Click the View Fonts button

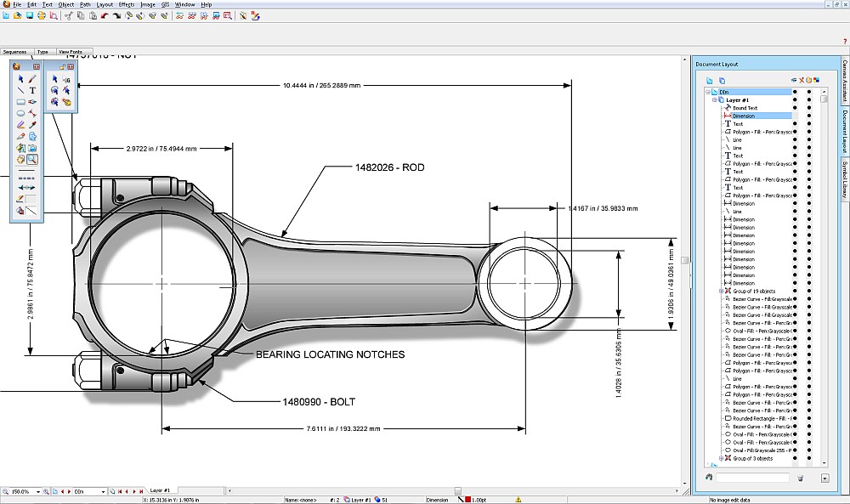[71, 52]
